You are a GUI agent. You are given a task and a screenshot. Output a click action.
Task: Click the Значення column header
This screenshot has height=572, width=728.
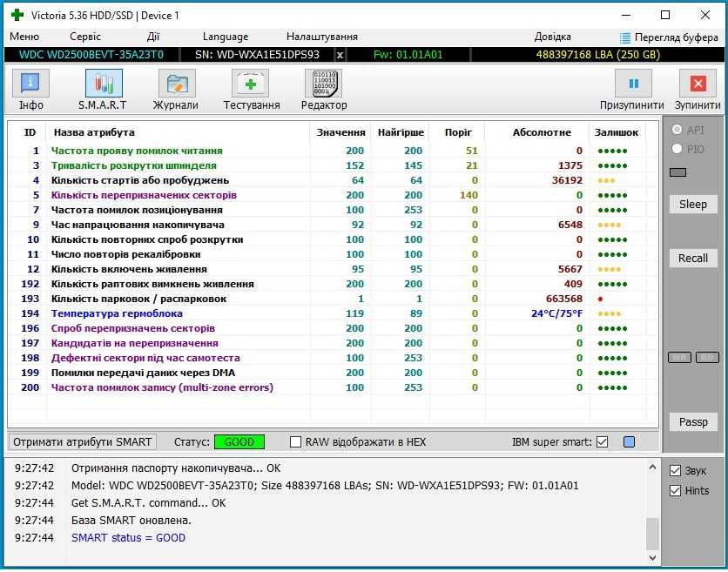(x=340, y=132)
